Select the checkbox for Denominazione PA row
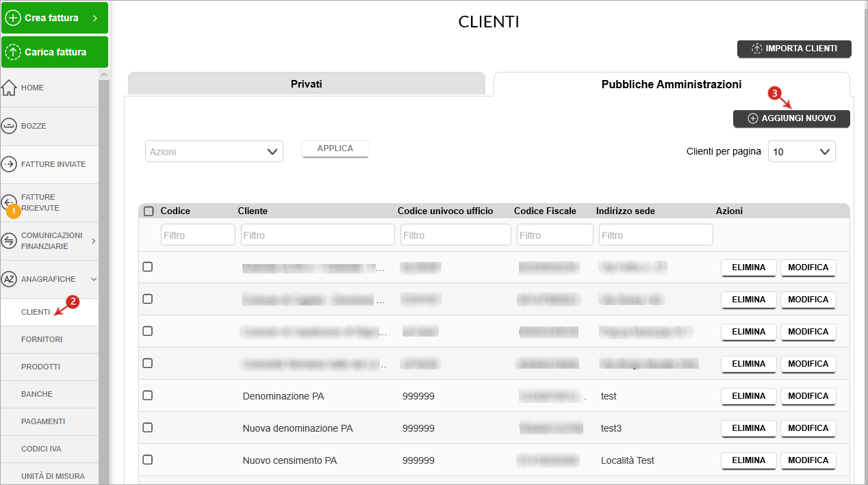The width and height of the screenshot is (868, 485). click(147, 395)
